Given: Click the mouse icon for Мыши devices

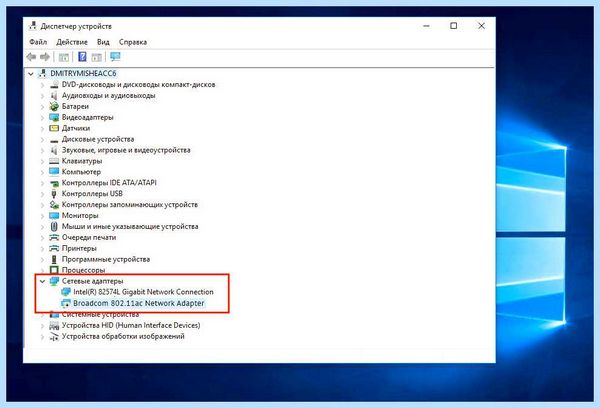Looking at the screenshot, I should click(54, 227).
